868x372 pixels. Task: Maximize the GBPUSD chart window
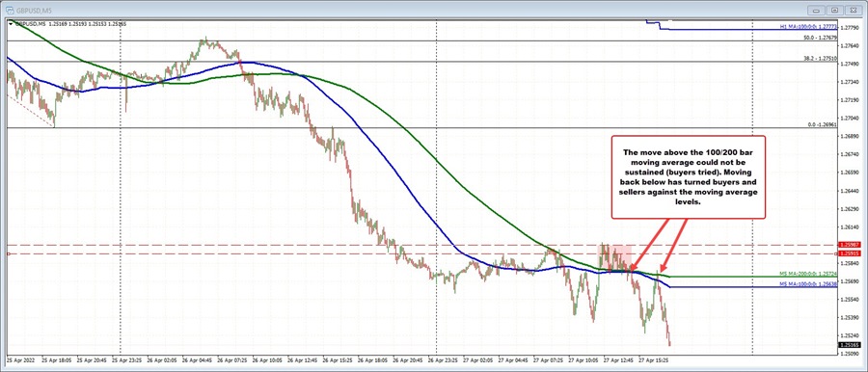pyautogui.click(x=834, y=10)
